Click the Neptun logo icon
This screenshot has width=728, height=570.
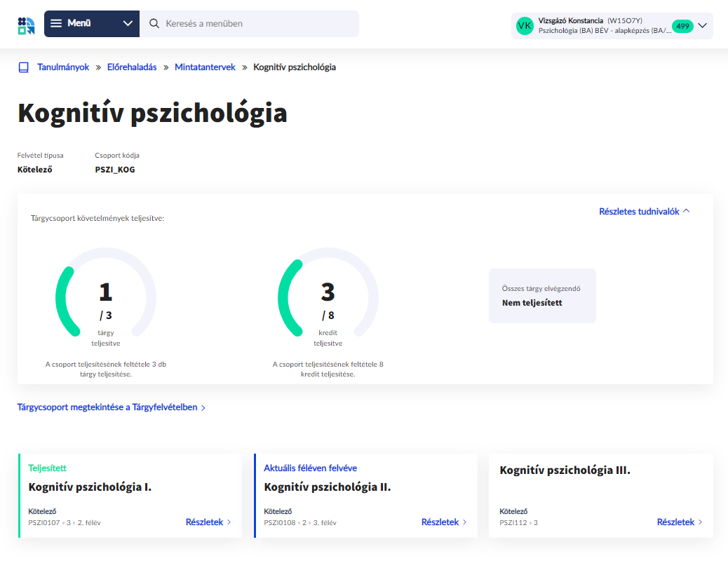(26, 25)
